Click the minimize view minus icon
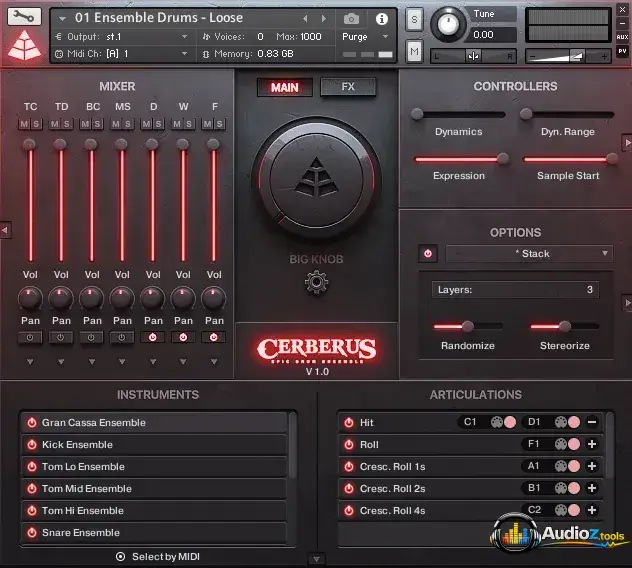This screenshot has width=632, height=568. (622, 23)
